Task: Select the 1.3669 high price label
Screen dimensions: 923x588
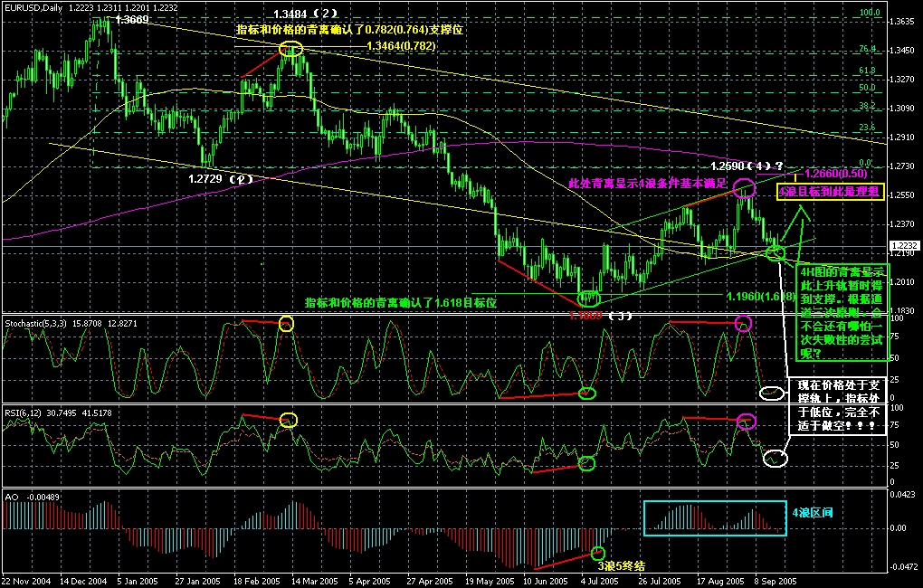Action: pyautogui.click(x=132, y=20)
